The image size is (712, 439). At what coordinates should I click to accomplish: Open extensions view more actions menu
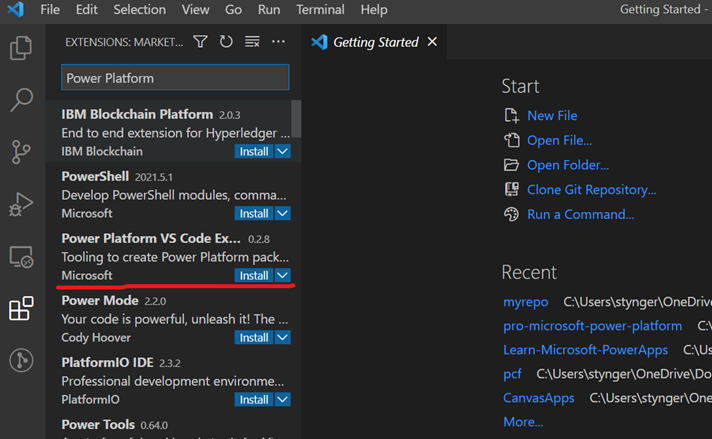click(x=279, y=42)
